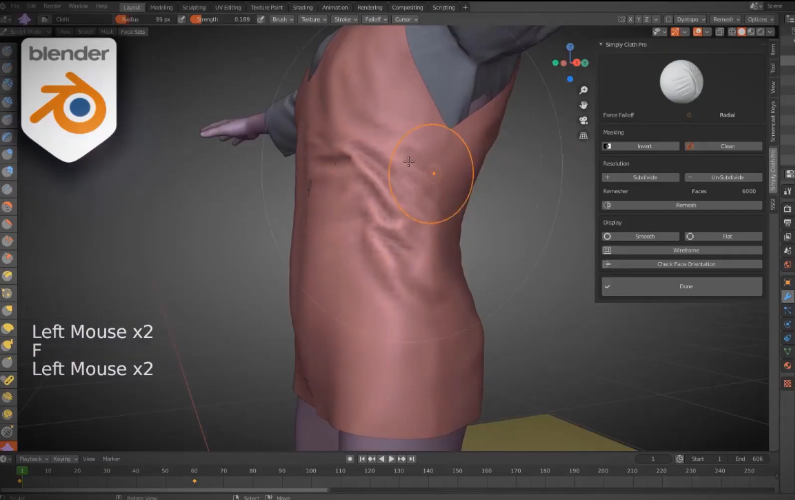Screen dimensions: 795x500
Task: Jump to the timeline end button
Action: click(x=412, y=459)
